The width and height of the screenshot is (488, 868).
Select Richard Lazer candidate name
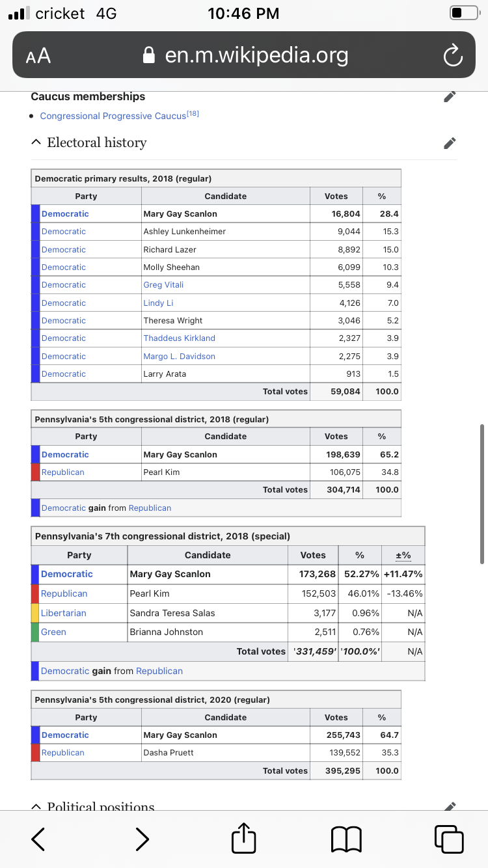[169, 250]
